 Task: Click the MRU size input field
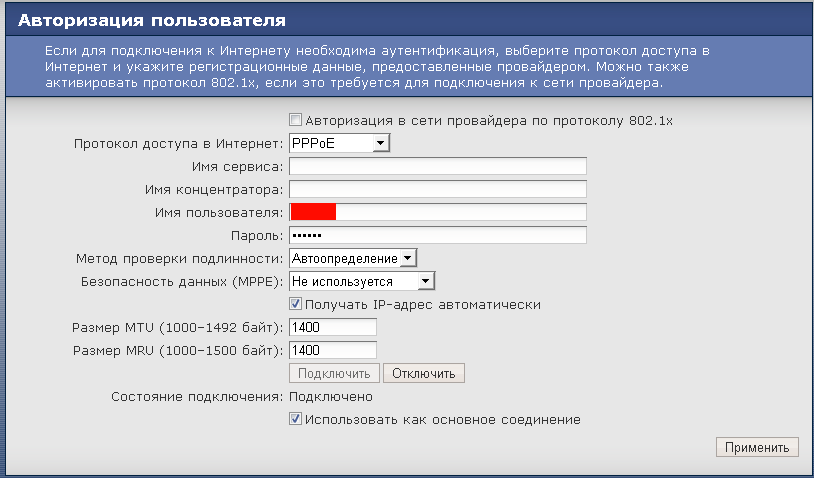tap(332, 350)
